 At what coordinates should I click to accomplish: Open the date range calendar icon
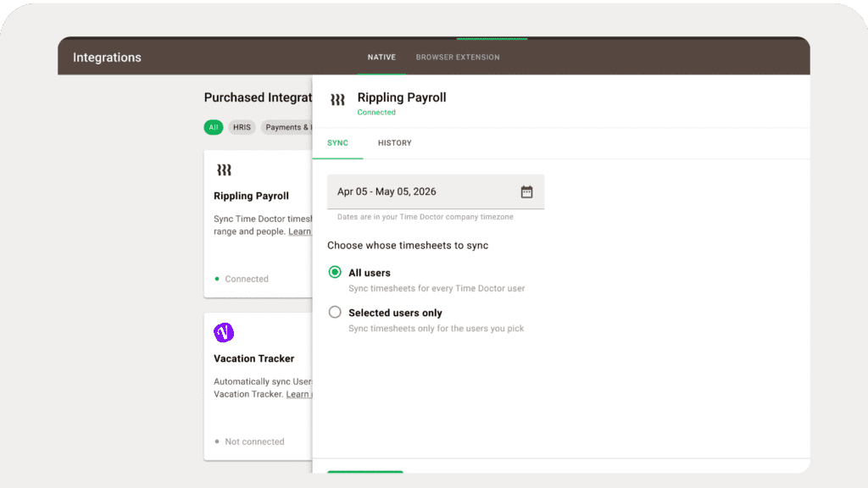526,192
